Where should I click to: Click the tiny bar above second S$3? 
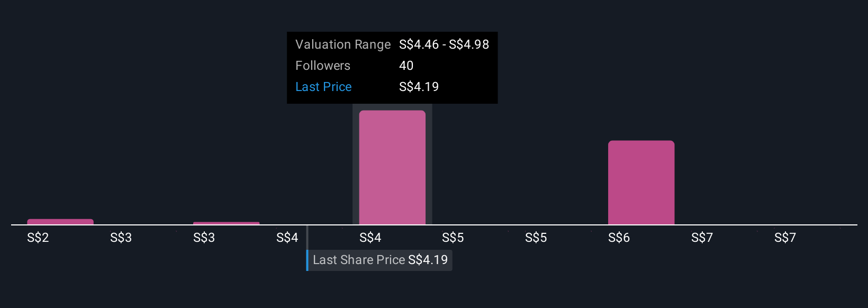coord(227,223)
